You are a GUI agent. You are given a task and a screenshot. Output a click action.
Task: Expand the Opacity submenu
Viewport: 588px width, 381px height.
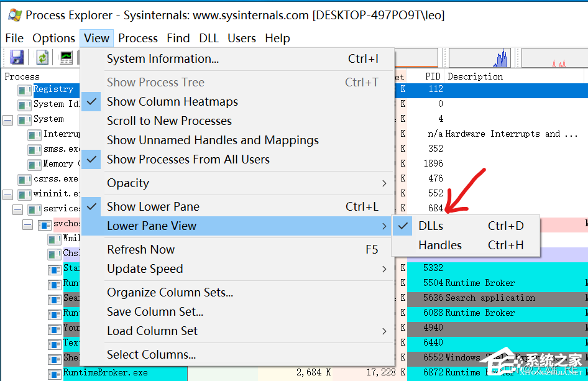[x=237, y=183]
